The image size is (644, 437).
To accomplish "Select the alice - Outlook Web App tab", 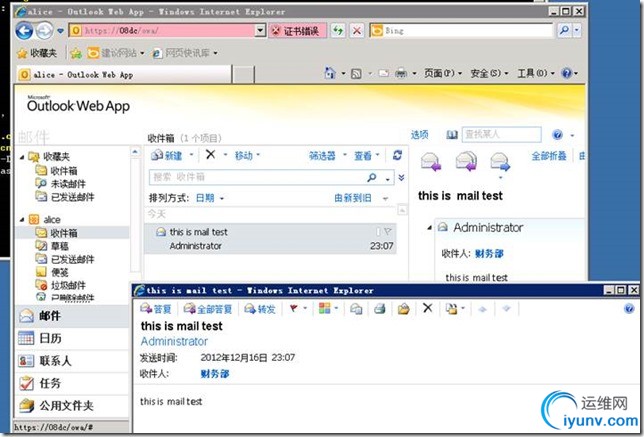I will [x=124, y=74].
